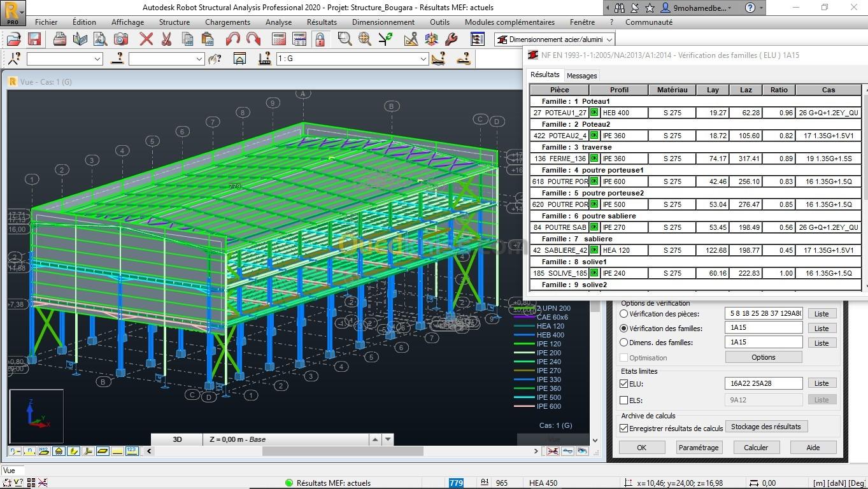Click the padlock results lock icon

tap(320, 39)
